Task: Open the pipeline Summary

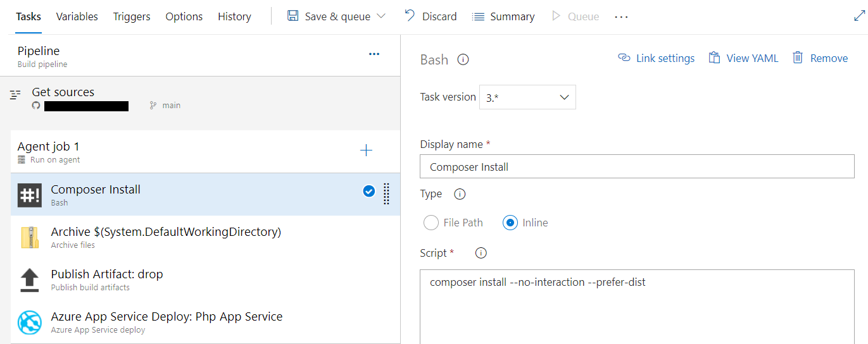Action: point(503,16)
